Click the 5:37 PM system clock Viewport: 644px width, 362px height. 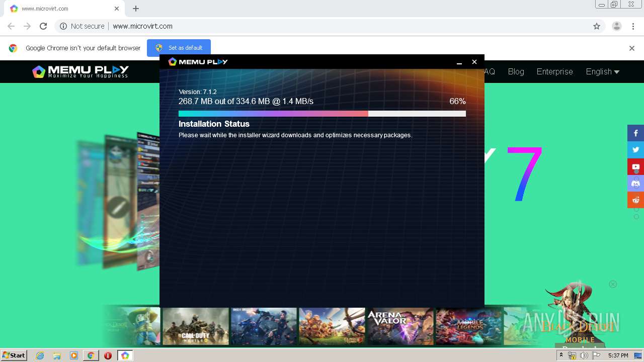pyautogui.click(x=618, y=355)
